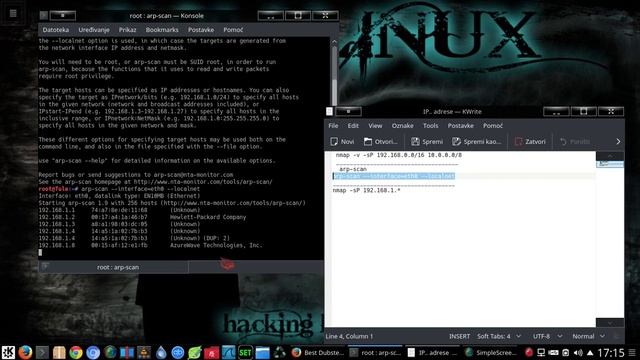Switch to the Best Dubstep Firefox task
640x360 pixels.
click(318, 352)
